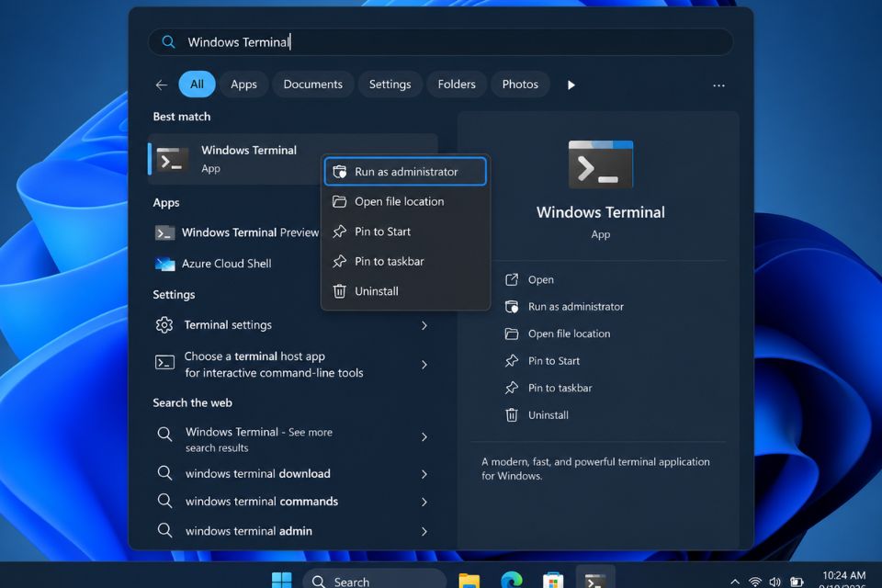
Task: Open the Windows Start button on taskbar
Action: pyautogui.click(x=281, y=580)
